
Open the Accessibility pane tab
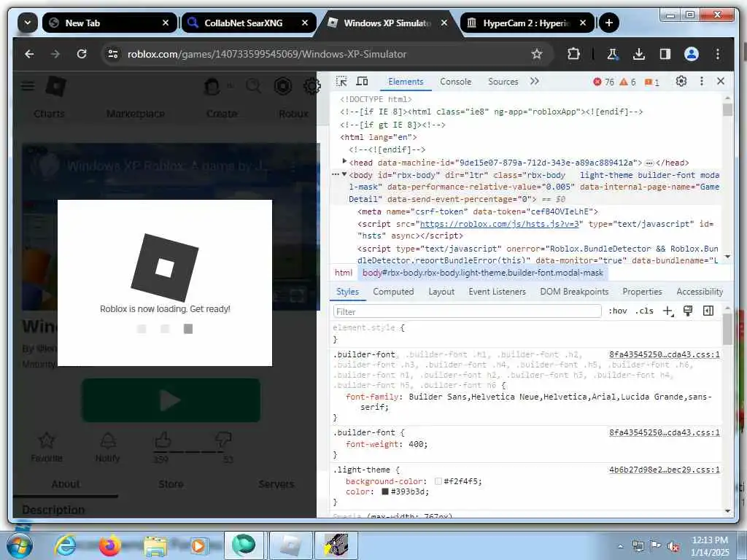coord(700,292)
